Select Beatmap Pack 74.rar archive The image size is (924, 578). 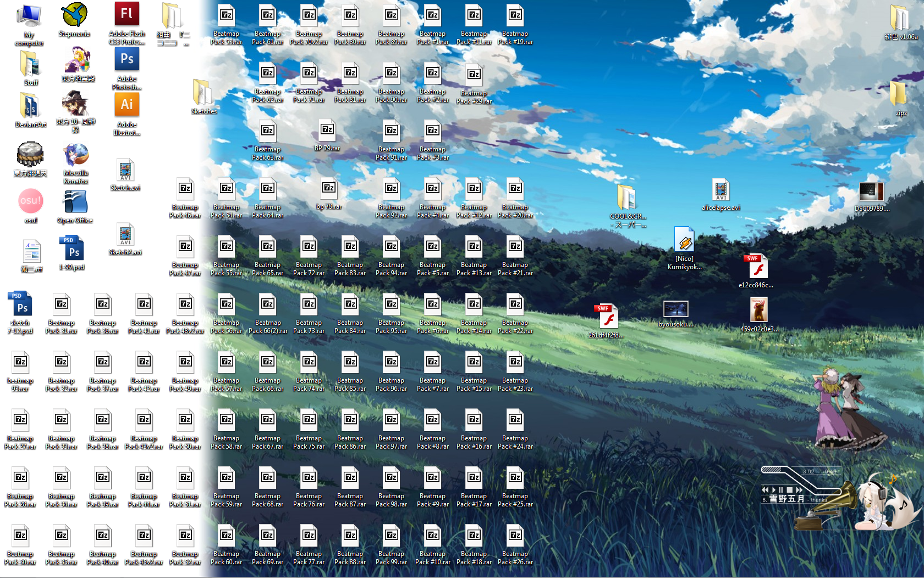pos(309,372)
